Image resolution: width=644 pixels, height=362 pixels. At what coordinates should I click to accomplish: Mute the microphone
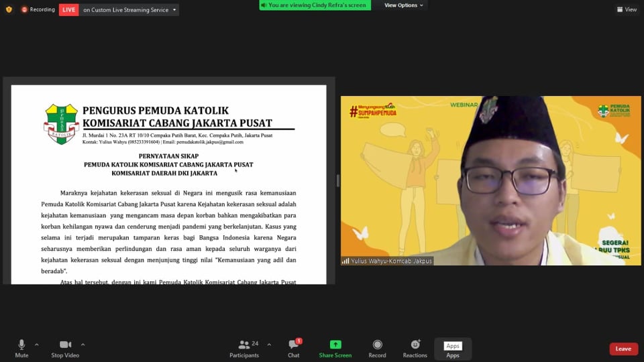tap(21, 349)
